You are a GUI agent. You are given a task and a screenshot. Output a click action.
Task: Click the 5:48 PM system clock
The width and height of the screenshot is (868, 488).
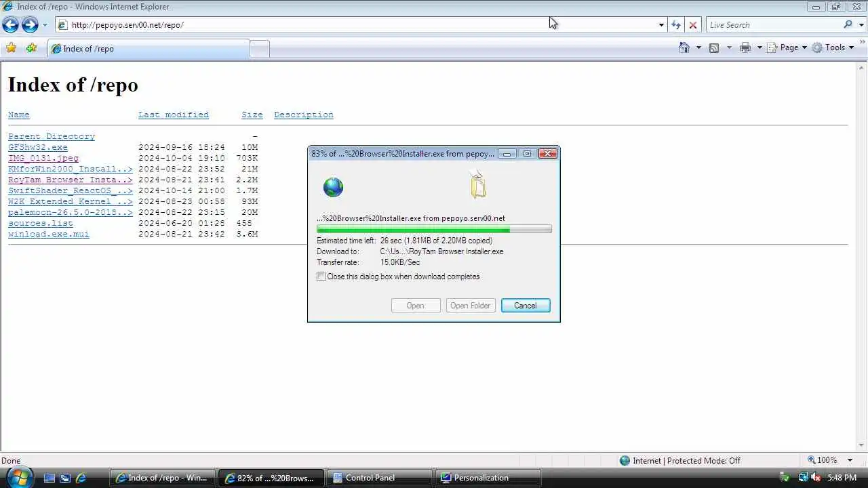pyautogui.click(x=842, y=478)
